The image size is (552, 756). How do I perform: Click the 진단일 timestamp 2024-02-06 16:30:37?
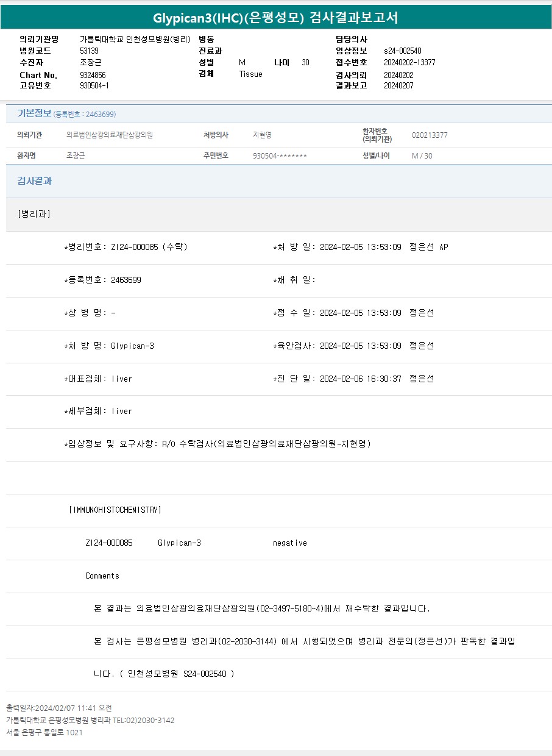360,379
